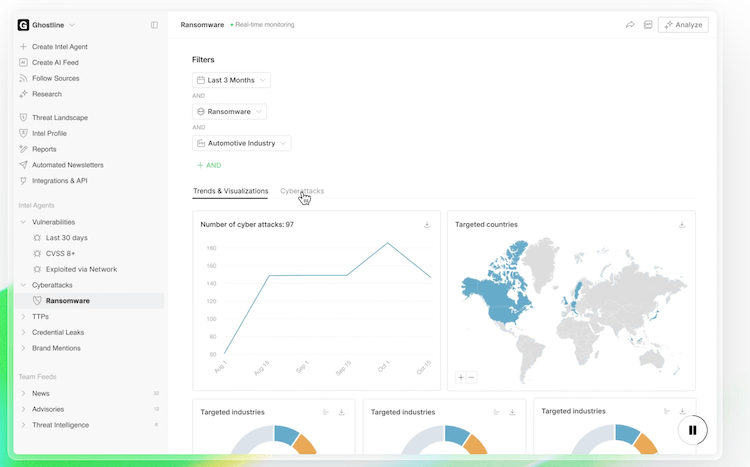Click the bug icon beside Exploited via Network
Viewport: 750px width, 467px height.
[37, 269]
